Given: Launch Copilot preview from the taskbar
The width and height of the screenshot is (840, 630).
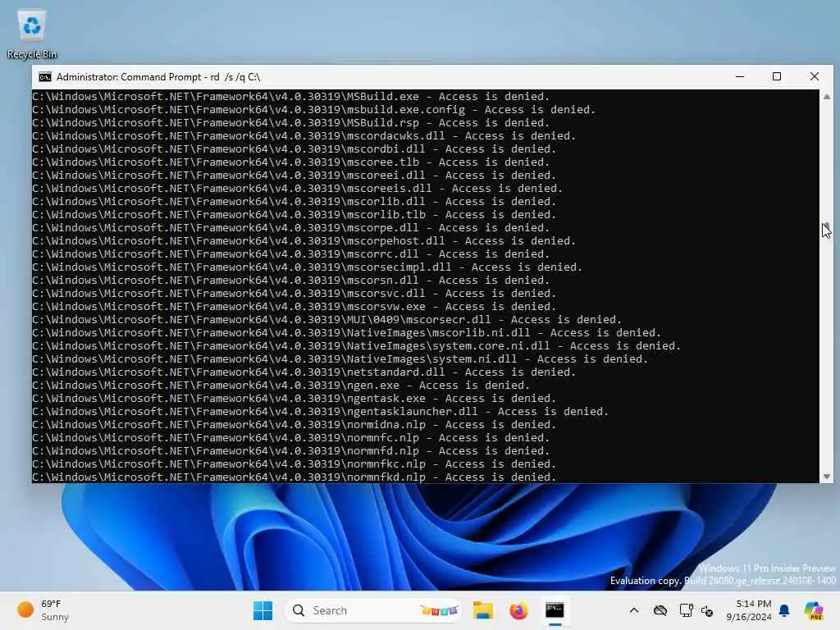Looking at the screenshot, I should coord(814,610).
